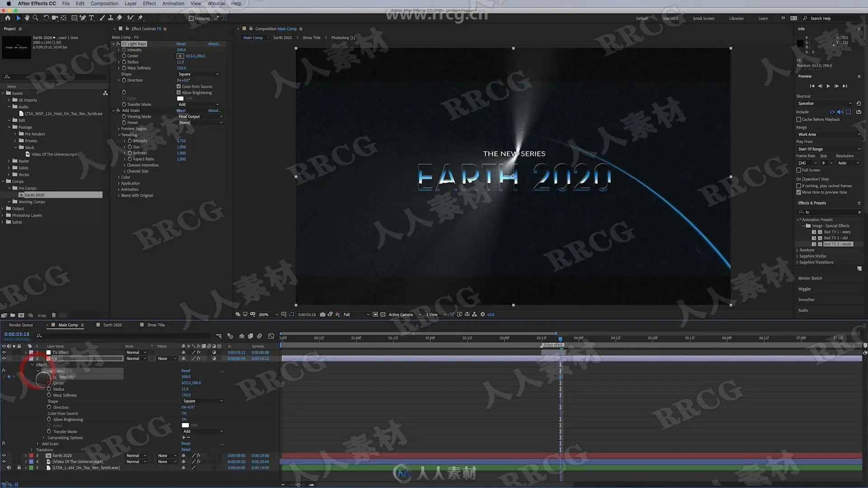Select the Rotation tool
This screenshot has height=488, width=868.
(x=46, y=18)
